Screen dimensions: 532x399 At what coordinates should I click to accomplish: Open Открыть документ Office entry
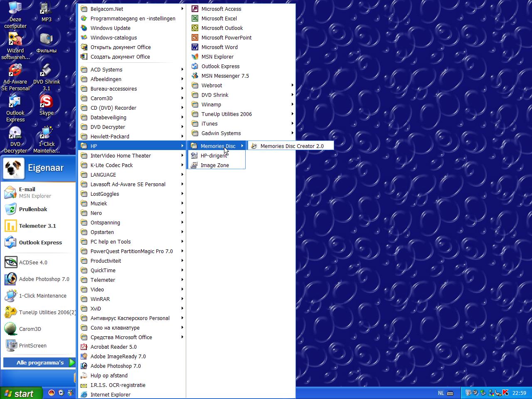(132, 47)
